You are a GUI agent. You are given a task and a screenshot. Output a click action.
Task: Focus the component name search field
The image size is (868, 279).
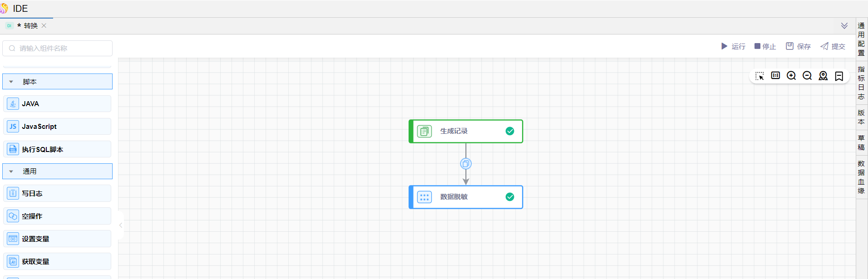[x=58, y=49]
